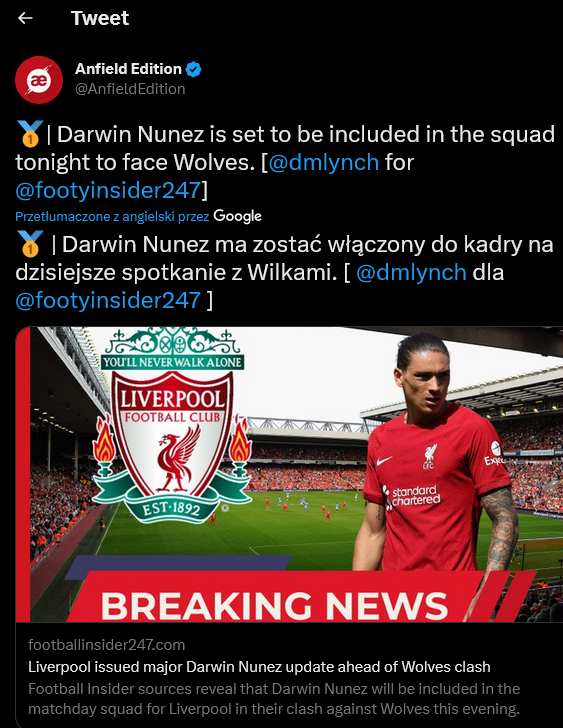Open @dmlynch mention in English tweet
The image size is (563, 728).
pos(324,162)
